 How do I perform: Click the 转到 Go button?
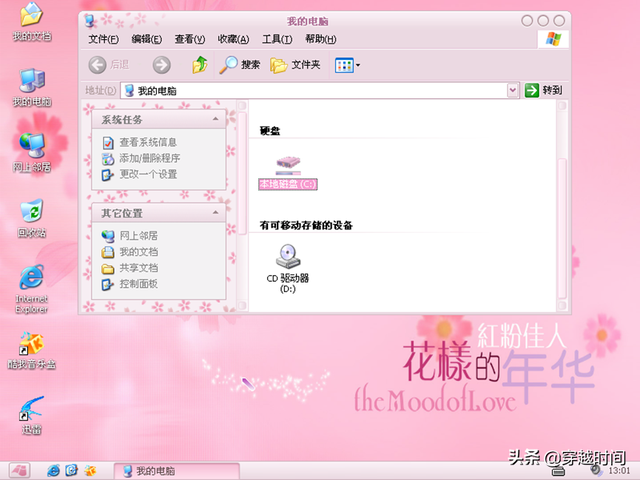[x=543, y=90]
